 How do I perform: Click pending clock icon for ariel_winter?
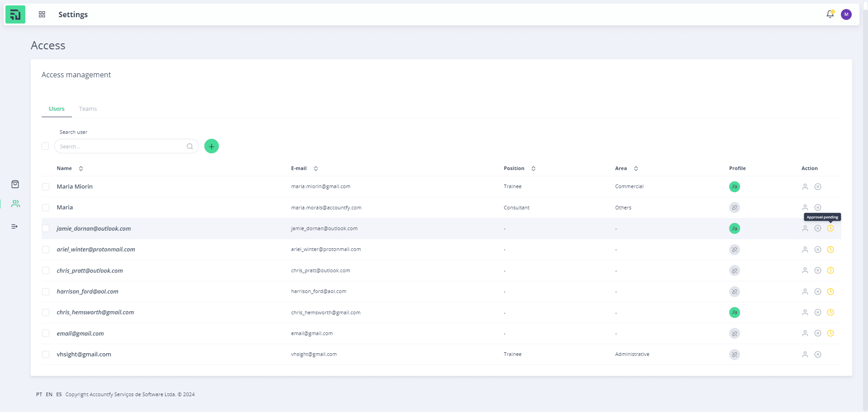point(830,250)
